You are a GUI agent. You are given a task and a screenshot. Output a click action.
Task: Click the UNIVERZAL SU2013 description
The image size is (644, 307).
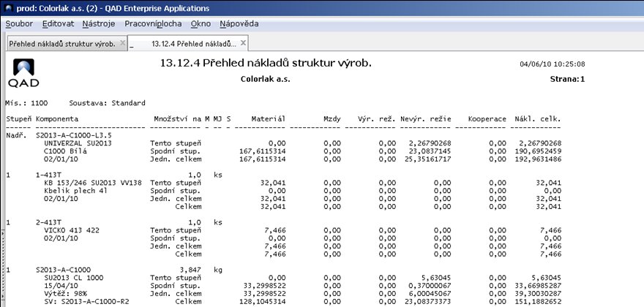(78, 143)
